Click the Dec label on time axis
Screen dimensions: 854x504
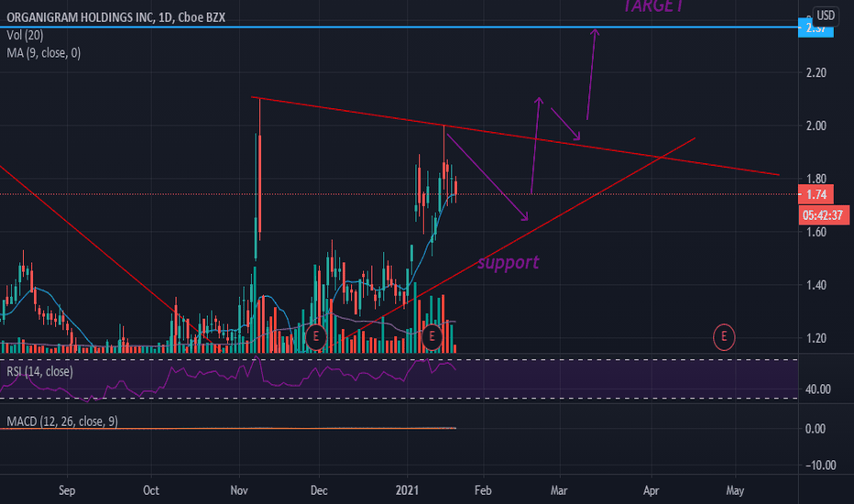coord(319,490)
